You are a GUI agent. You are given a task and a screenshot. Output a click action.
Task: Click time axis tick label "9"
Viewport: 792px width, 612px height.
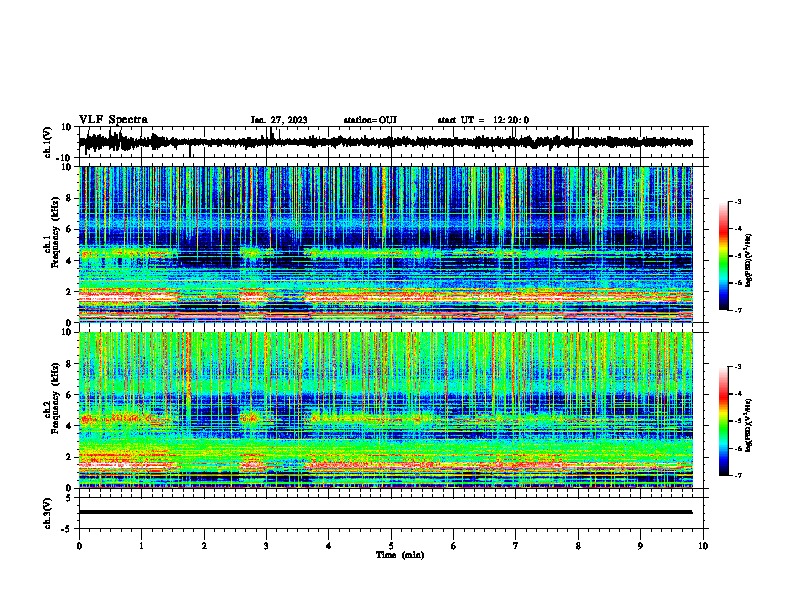[640, 546]
